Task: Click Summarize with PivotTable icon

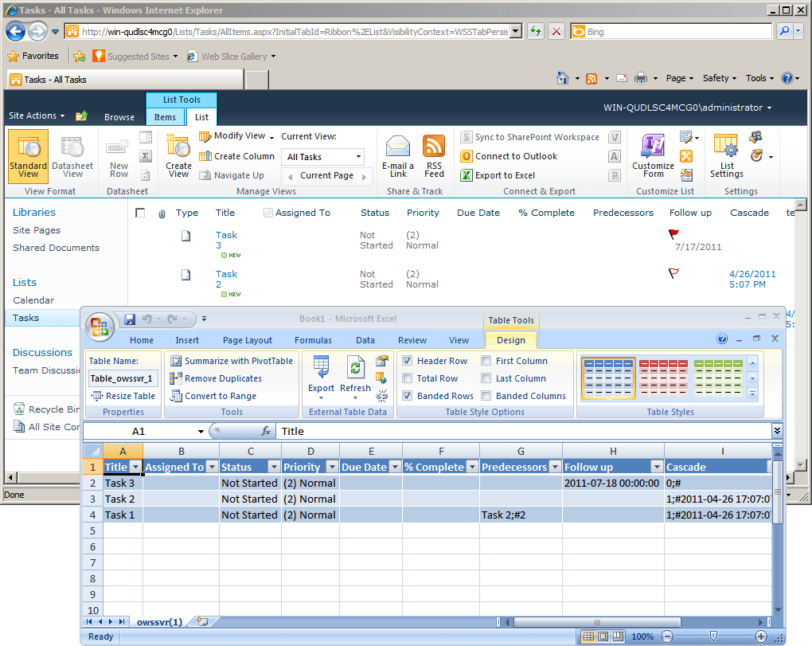Action: (176, 361)
